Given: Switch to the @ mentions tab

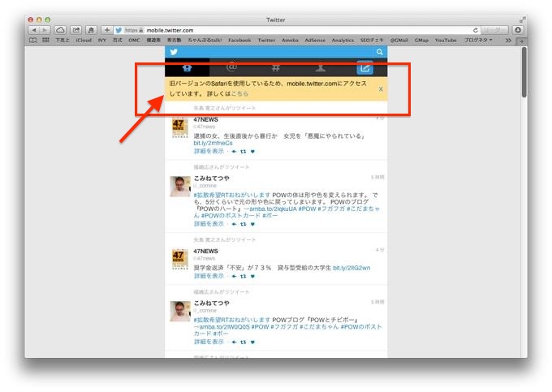Looking at the screenshot, I should pos(231,67).
